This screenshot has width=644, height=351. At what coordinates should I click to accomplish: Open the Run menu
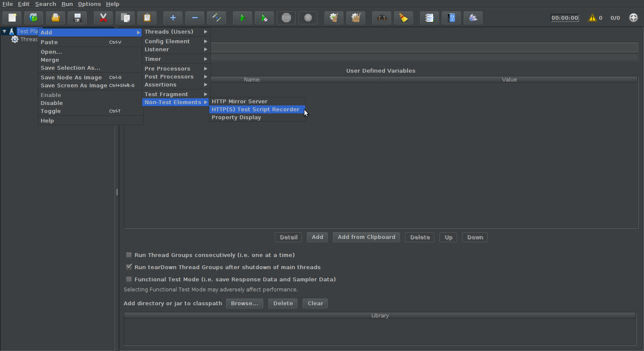67,4
